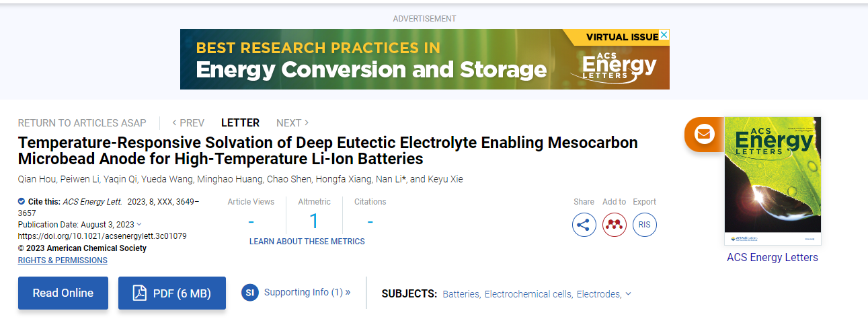Click Learn About These Metrics

coord(307,241)
